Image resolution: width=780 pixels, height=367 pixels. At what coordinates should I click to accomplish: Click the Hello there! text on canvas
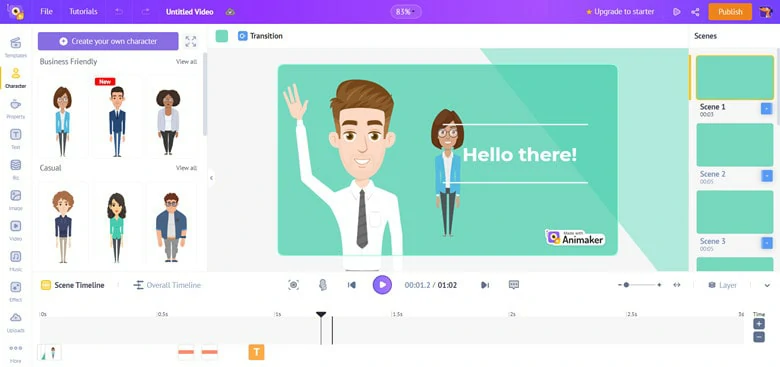pos(520,154)
